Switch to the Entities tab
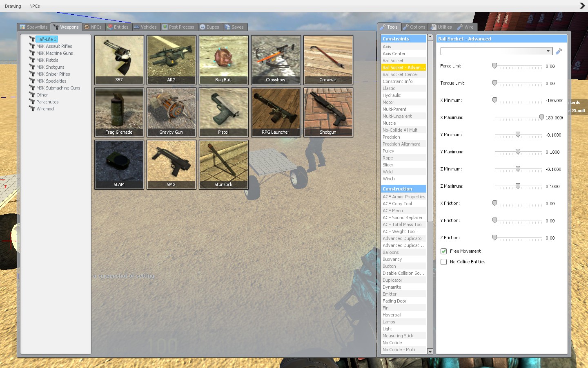Viewport: 588px width, 368px height. click(x=118, y=27)
